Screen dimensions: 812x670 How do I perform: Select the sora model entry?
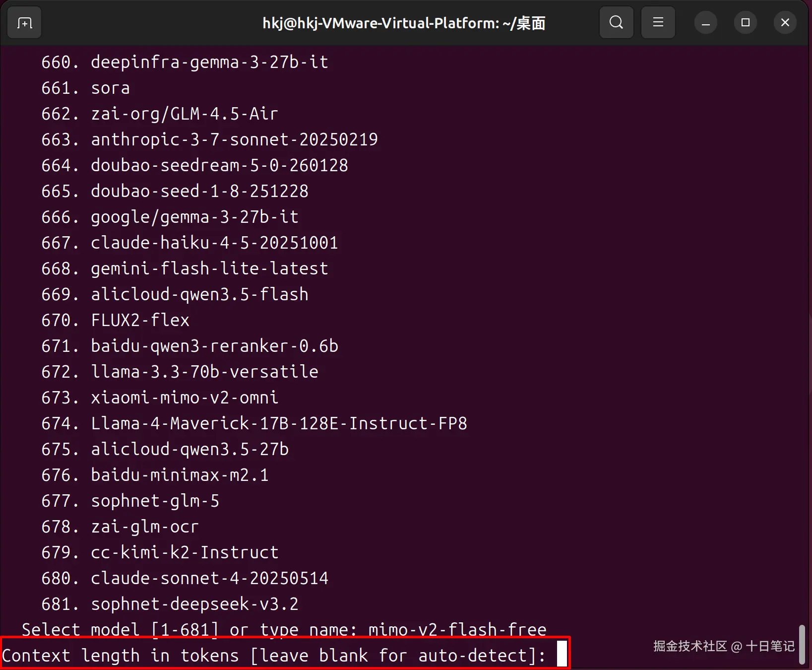point(85,88)
